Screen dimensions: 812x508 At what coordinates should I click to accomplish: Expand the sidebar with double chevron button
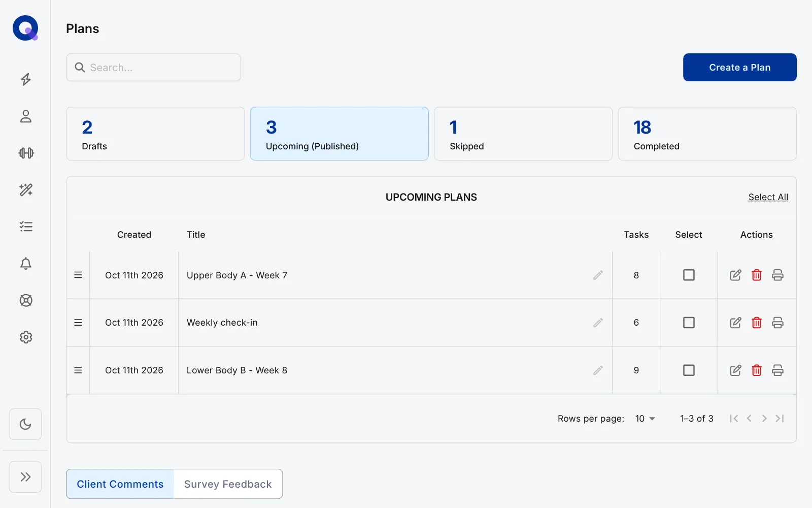[x=25, y=477]
